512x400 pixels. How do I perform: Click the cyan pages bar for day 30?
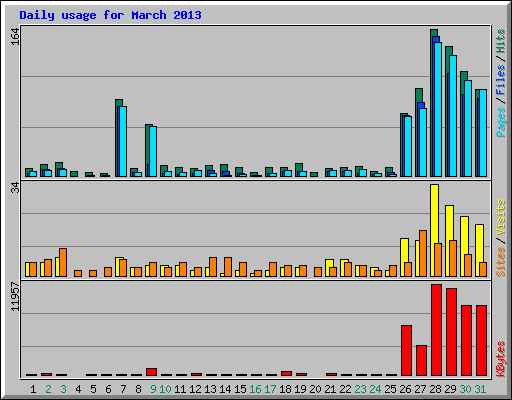point(468,128)
